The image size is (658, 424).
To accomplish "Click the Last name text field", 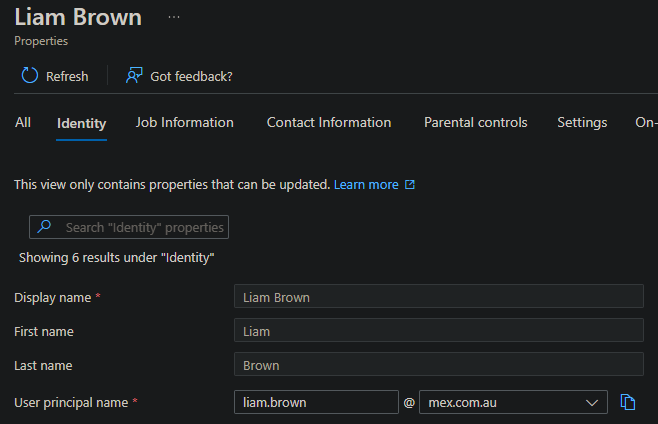I will (x=438, y=365).
